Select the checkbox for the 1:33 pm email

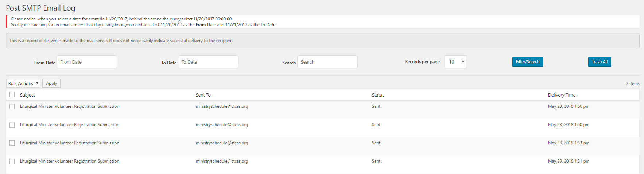12,143
